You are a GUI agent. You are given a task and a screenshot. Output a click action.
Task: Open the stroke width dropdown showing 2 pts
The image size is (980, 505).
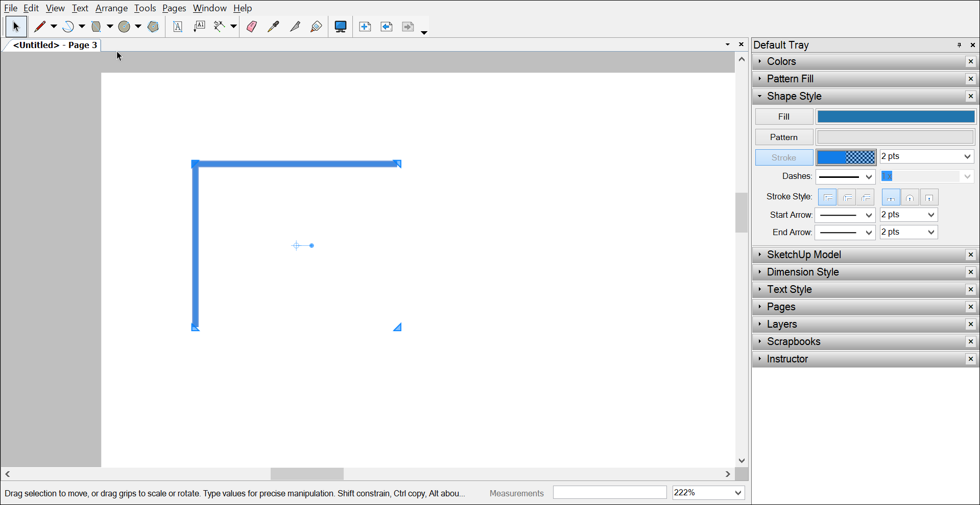tap(926, 156)
